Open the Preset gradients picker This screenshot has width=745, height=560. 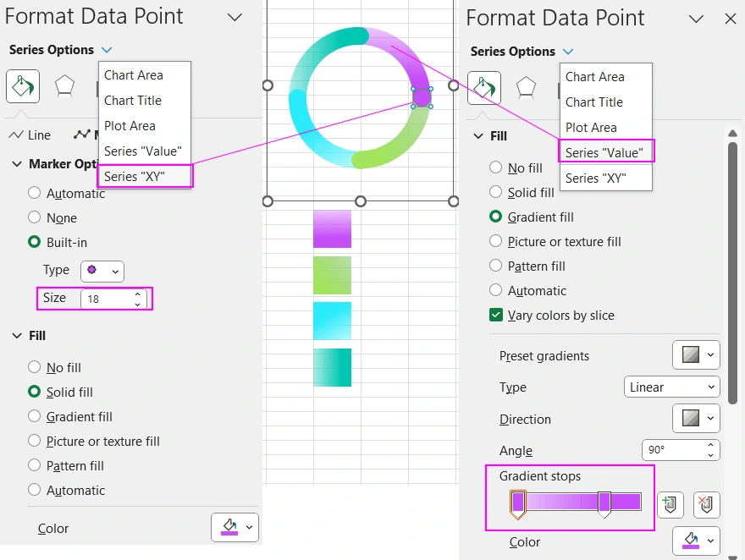point(696,355)
